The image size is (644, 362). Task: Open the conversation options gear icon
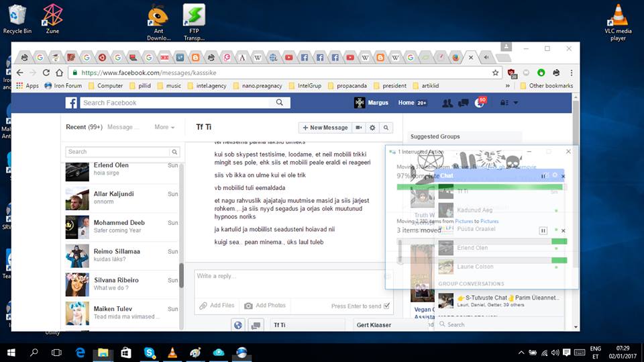[x=372, y=128]
